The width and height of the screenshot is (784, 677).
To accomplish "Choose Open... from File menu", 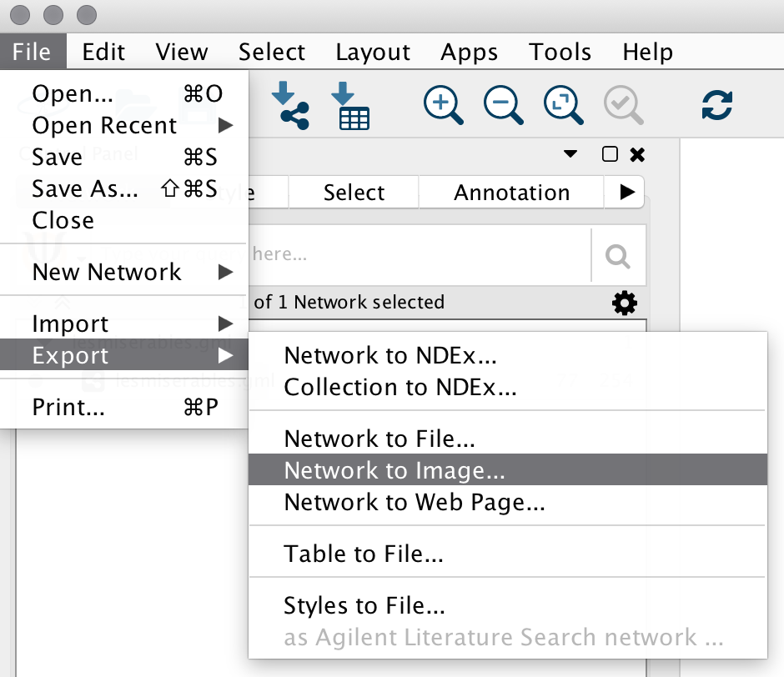I will tap(124, 93).
